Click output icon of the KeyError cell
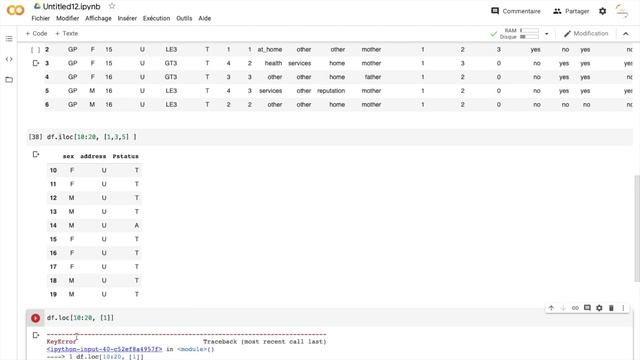The width and height of the screenshot is (640, 360). click(36, 335)
